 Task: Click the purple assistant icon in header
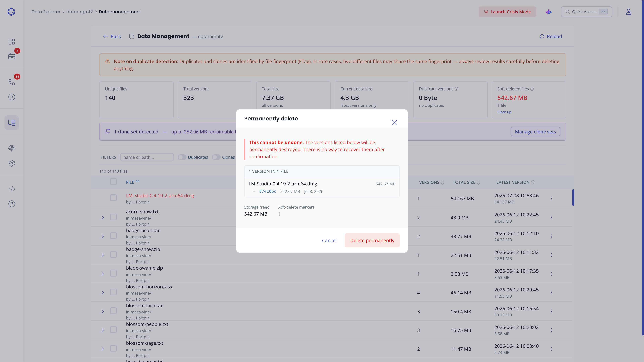coord(549,12)
